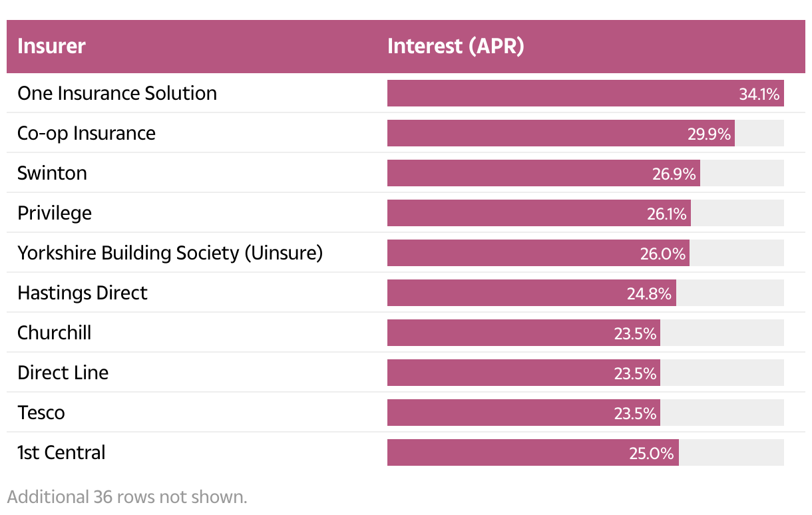Image resolution: width=812 pixels, height=515 pixels.
Task: Click the 24.8% bar value
Action: pos(649,293)
